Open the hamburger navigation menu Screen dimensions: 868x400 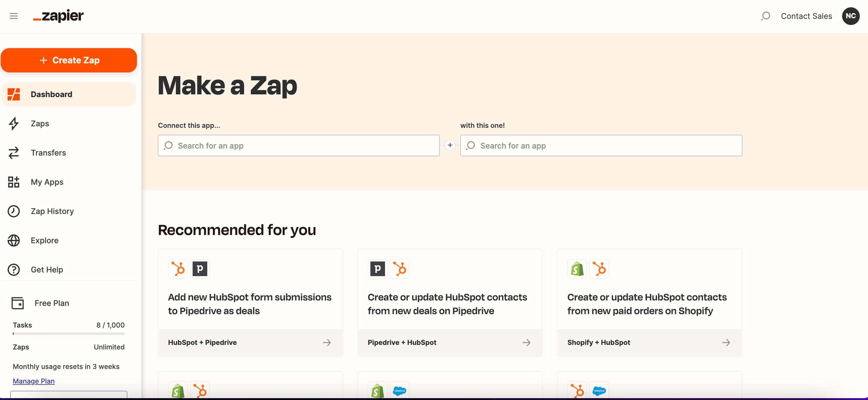point(14,16)
